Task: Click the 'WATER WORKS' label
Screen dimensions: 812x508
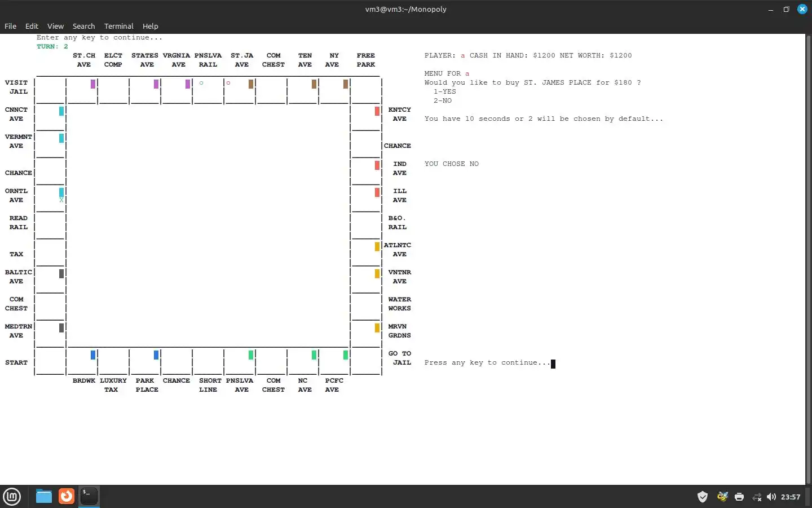Action: (x=400, y=304)
